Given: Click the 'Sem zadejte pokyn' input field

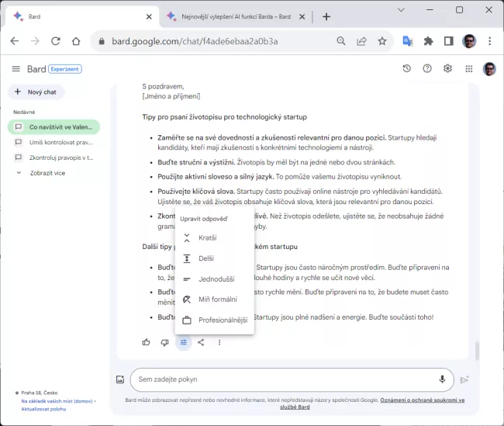Looking at the screenshot, I should 283,379.
